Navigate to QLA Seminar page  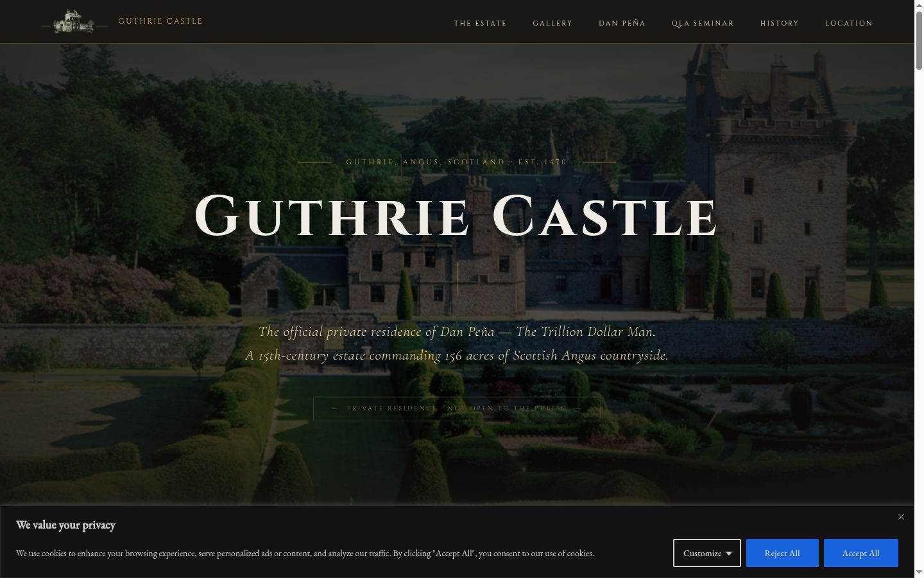point(703,23)
